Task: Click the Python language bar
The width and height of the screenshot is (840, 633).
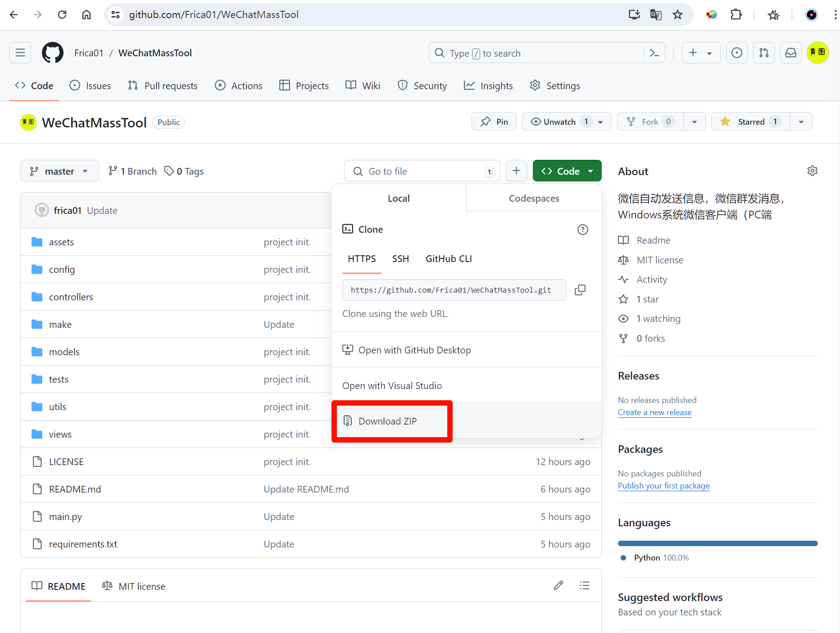Action: (718, 543)
